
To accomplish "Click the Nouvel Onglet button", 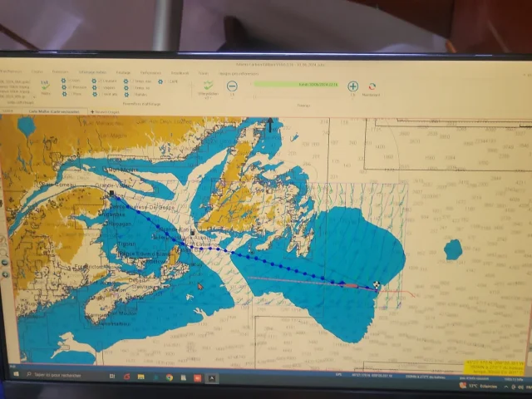I will [105, 111].
